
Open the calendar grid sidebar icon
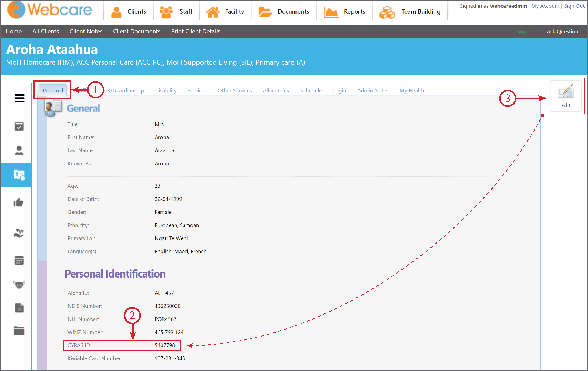(19, 260)
